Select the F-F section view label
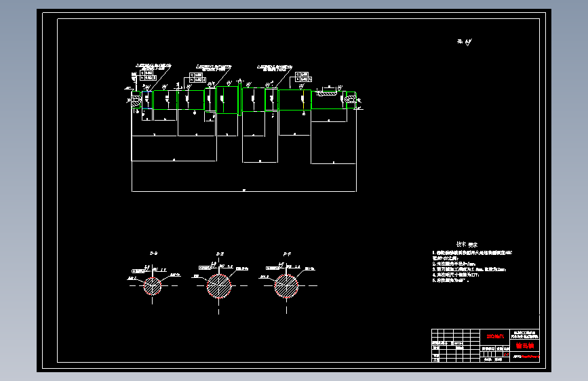Viewport: 588px width, 381px height. 288,254
